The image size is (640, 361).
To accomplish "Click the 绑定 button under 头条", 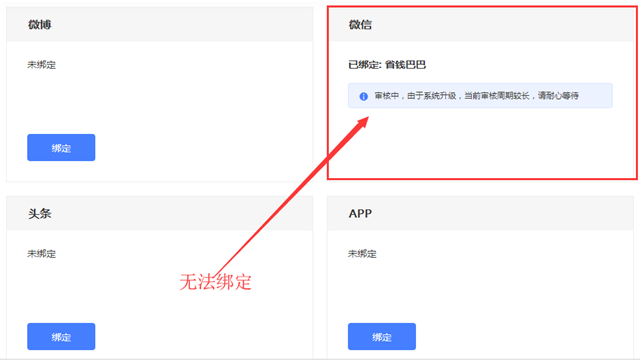I will click(x=61, y=336).
